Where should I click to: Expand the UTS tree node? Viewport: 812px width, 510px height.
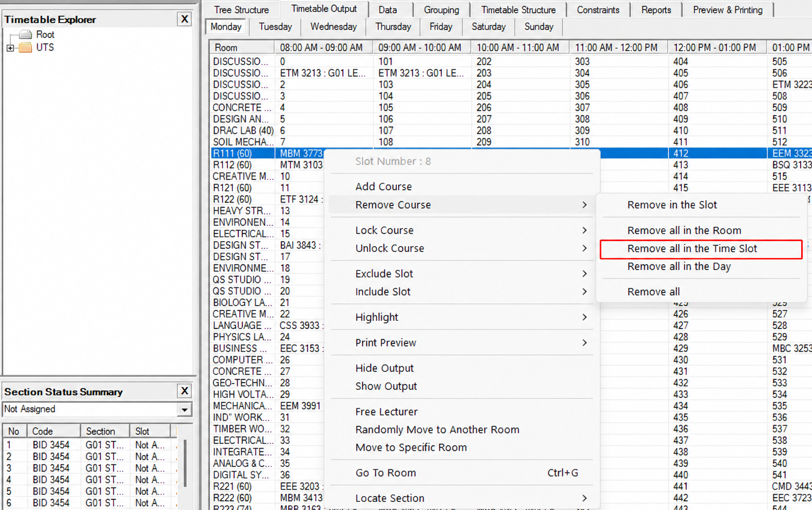tap(10, 48)
